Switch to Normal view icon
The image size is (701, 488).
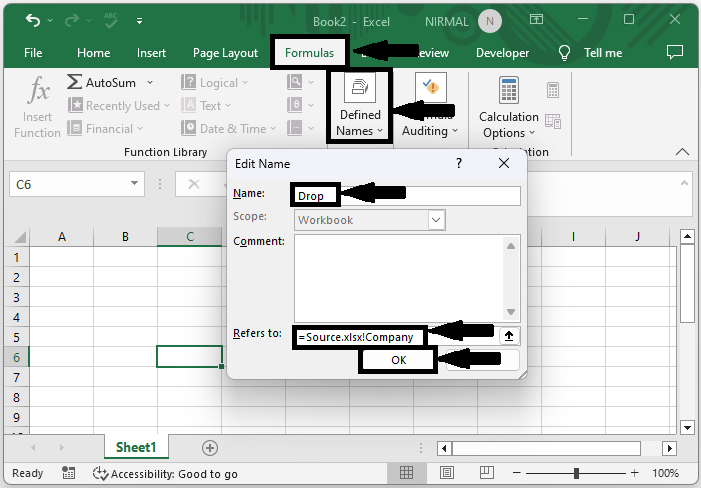(406, 472)
